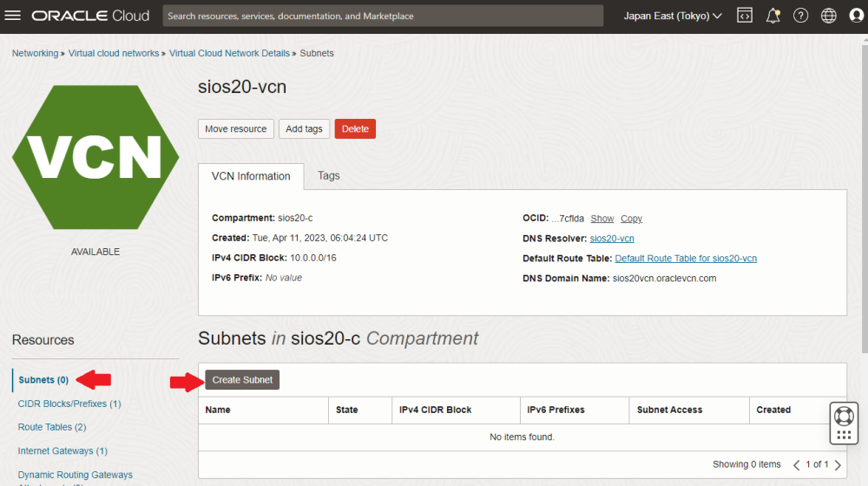
Task: Open the Japan East (Tokyo) region dropdown
Action: click(673, 16)
